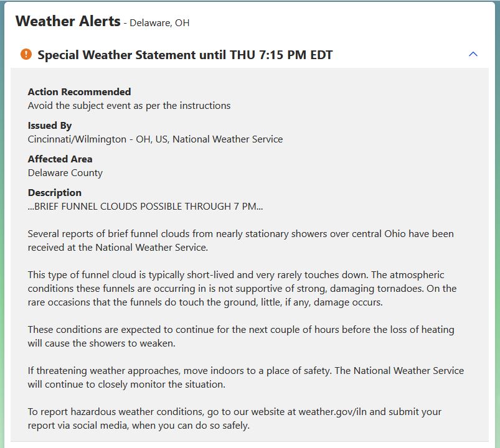Screen dimensions: 500x448
Task: Collapse the Special Weather Statement chevron
Action: click(x=473, y=54)
